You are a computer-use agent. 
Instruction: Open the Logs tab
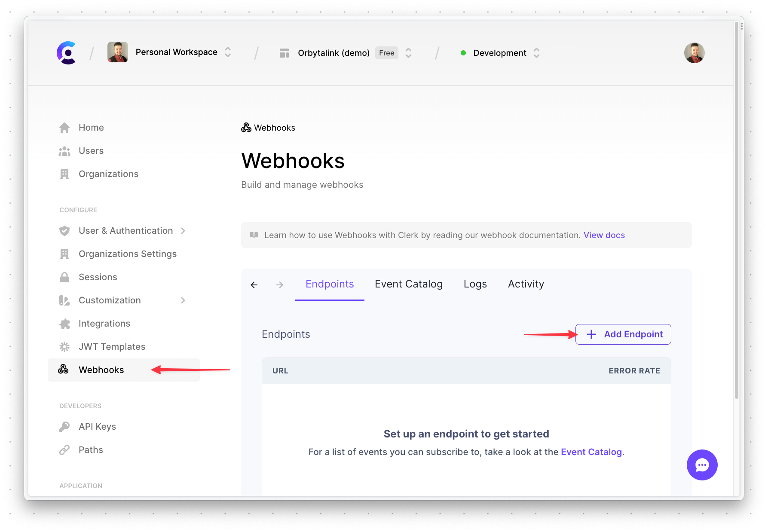(x=475, y=284)
